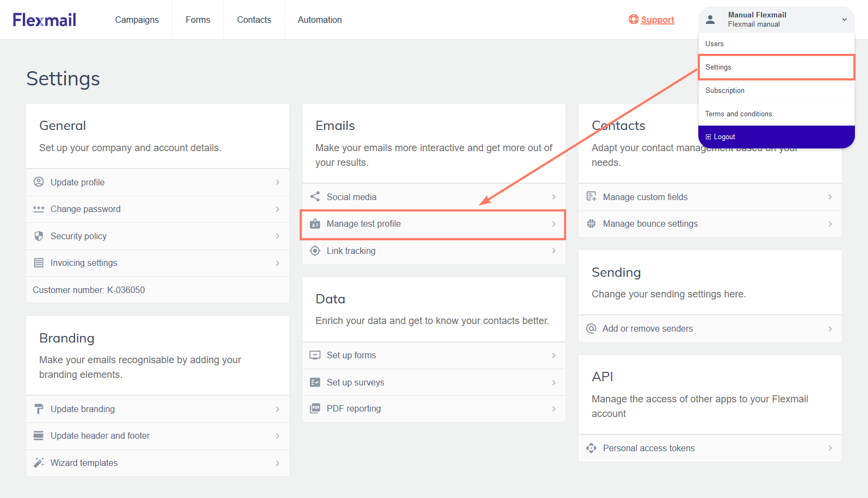Click the chevron on Manage custom fields row
Viewport: 868px width, 498px height.
pos(830,197)
